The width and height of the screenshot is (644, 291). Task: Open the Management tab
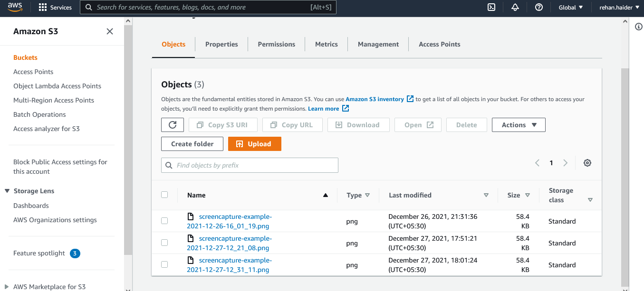378,44
